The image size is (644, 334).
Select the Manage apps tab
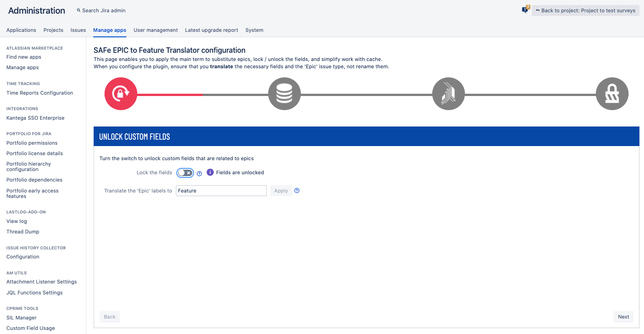(x=110, y=30)
